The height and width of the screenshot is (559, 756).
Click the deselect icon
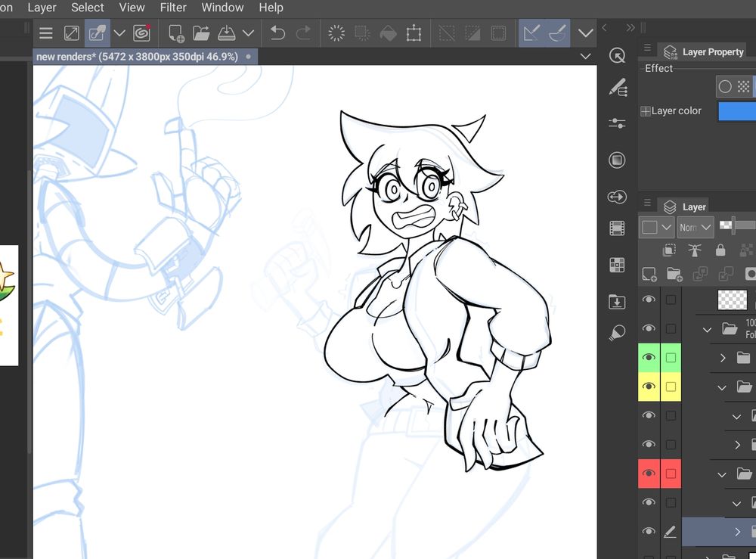(x=447, y=33)
